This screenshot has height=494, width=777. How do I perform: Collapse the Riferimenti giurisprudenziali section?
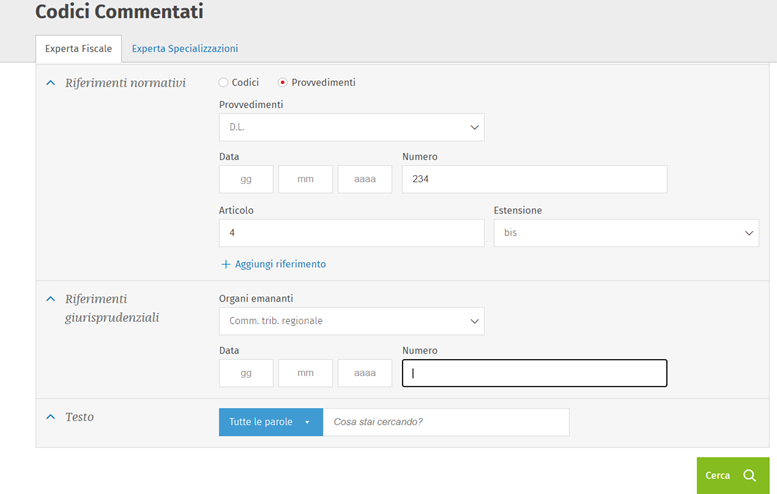point(51,299)
